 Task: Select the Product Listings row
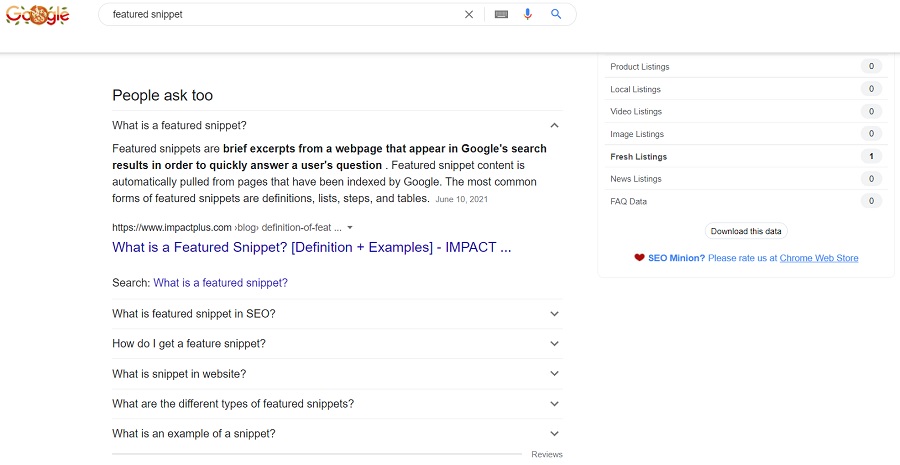pyautogui.click(x=745, y=67)
